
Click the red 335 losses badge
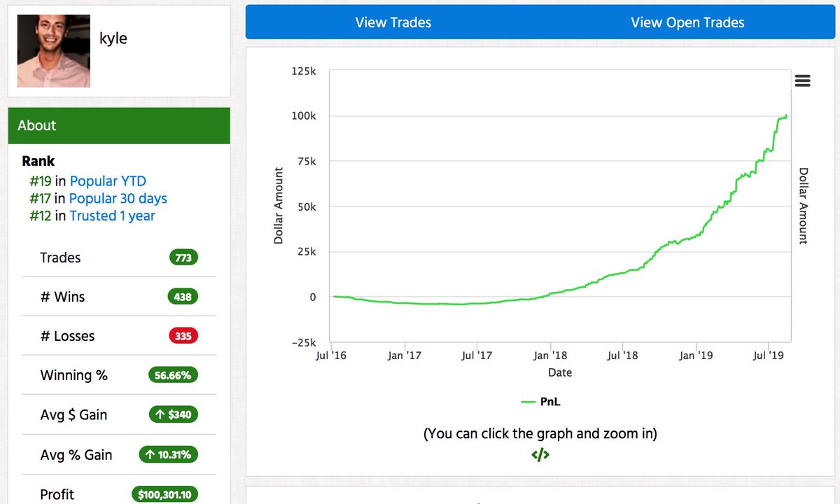[x=184, y=336]
